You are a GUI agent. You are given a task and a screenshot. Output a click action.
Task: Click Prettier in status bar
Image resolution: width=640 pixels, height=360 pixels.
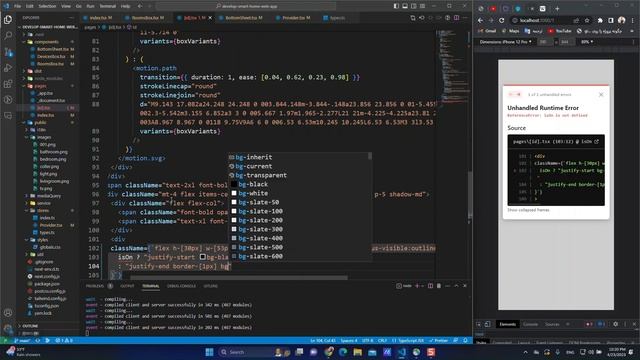[x=438, y=340]
